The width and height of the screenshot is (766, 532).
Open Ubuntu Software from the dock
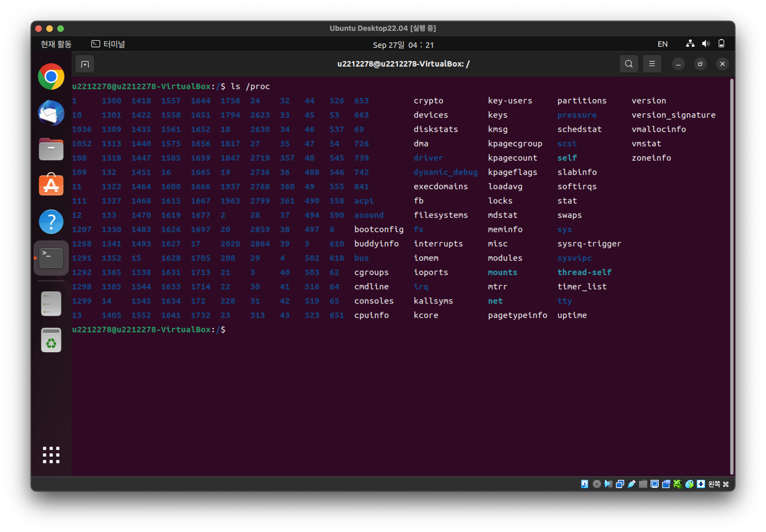click(51, 184)
